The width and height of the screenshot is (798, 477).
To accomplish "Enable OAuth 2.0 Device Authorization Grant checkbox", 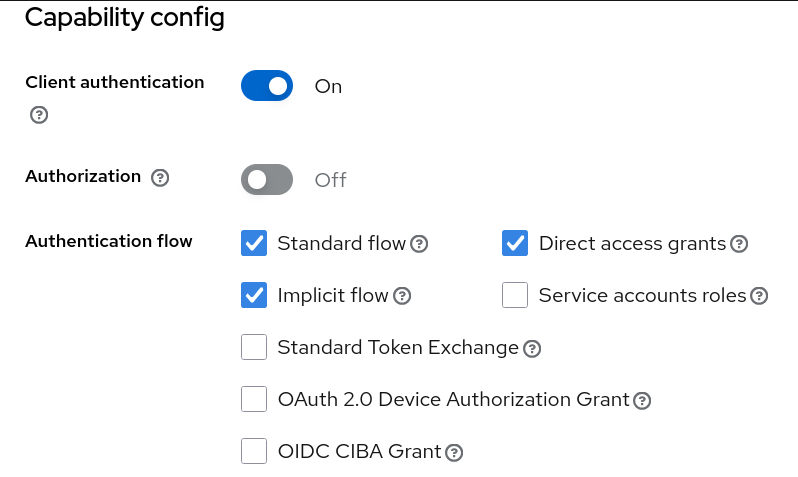I will [x=254, y=399].
